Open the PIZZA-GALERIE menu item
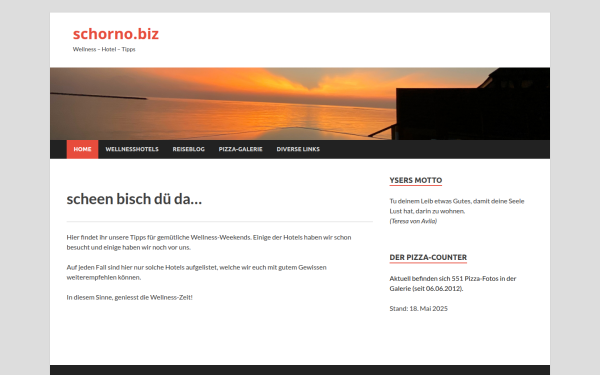 click(x=241, y=149)
